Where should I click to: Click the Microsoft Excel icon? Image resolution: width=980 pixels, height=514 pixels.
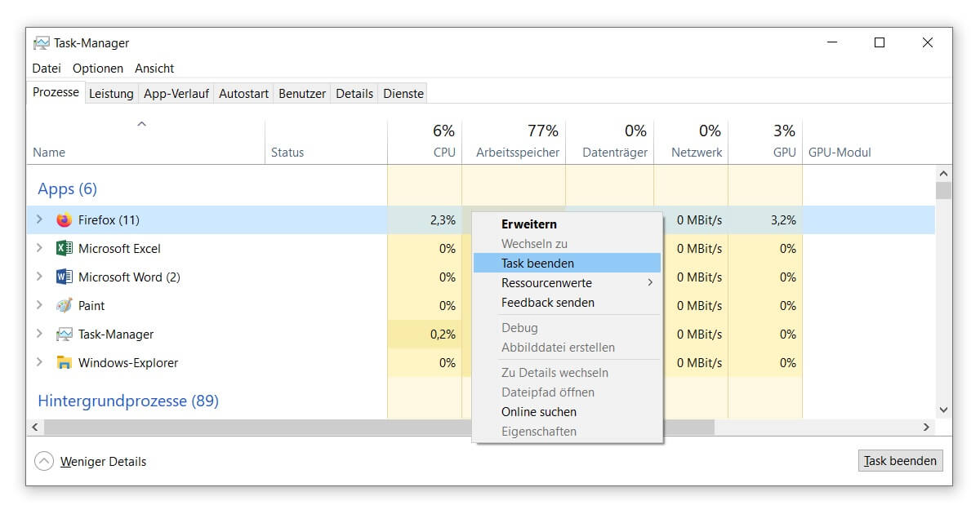(x=64, y=249)
